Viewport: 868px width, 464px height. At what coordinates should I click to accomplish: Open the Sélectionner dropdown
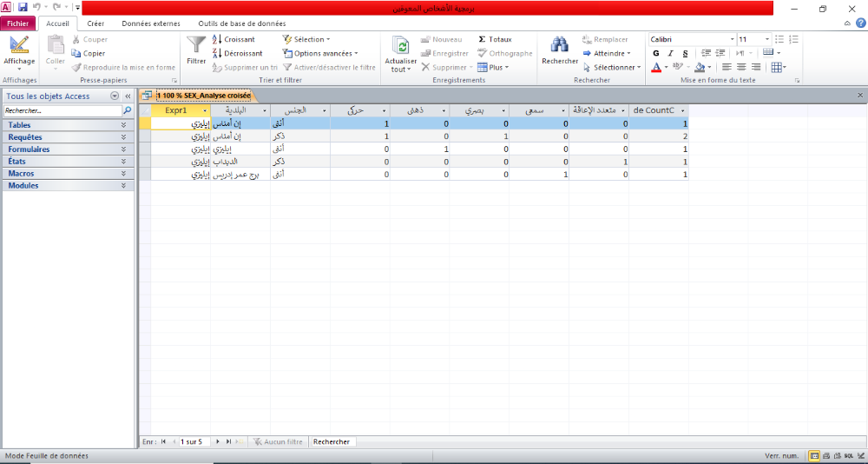tap(612, 67)
